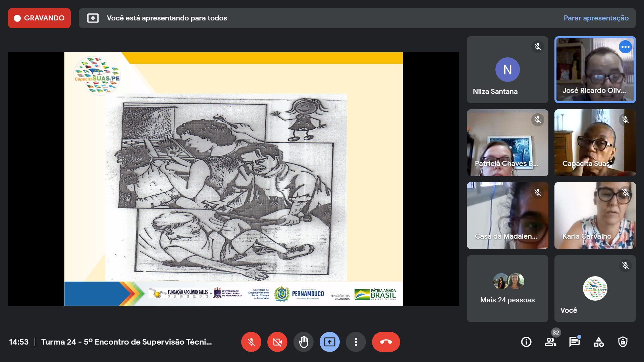Screen dimensions: 644x362
Task: Show the participants list with 32 people
Action: click(550, 342)
